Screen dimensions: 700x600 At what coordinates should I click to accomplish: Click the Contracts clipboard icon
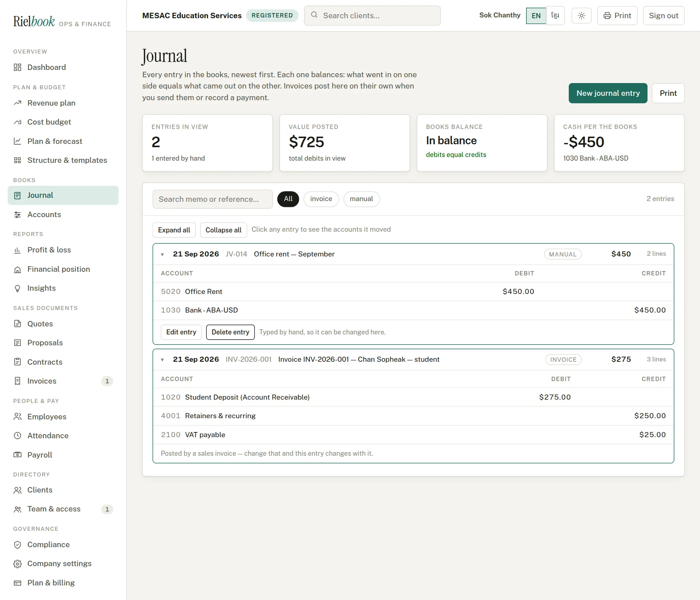(x=17, y=362)
